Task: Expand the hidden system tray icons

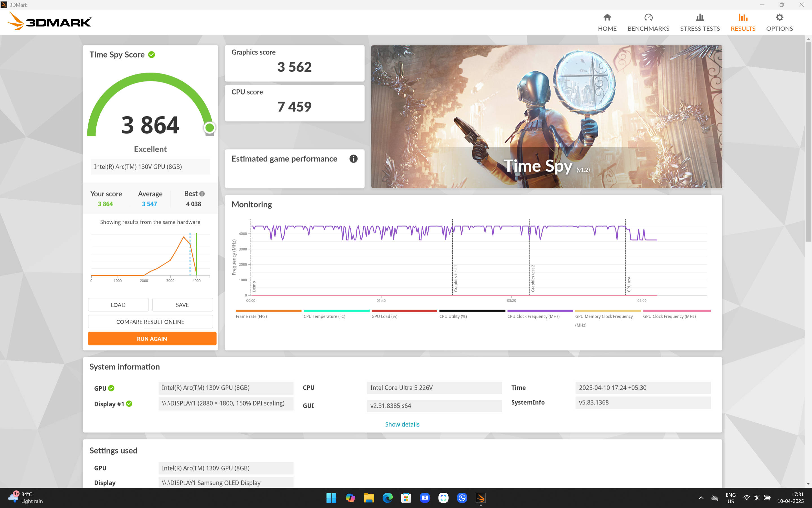Action: [701, 498]
